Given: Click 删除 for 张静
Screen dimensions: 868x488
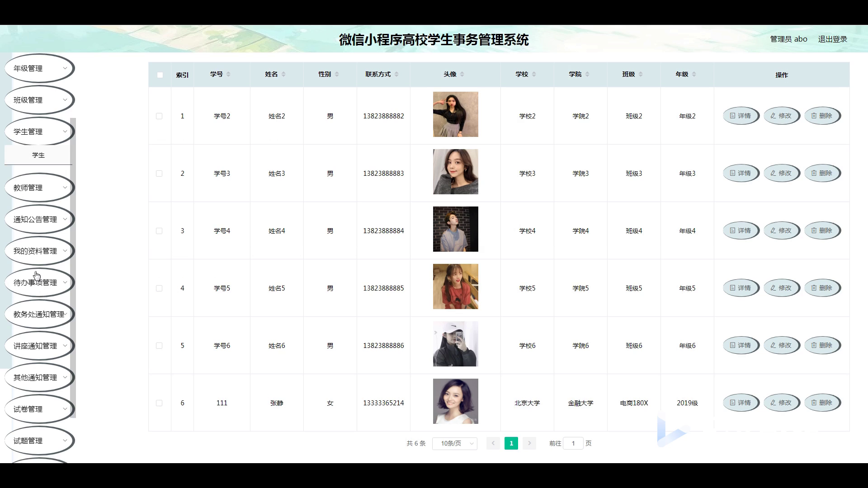Looking at the screenshot, I should click(822, 403).
